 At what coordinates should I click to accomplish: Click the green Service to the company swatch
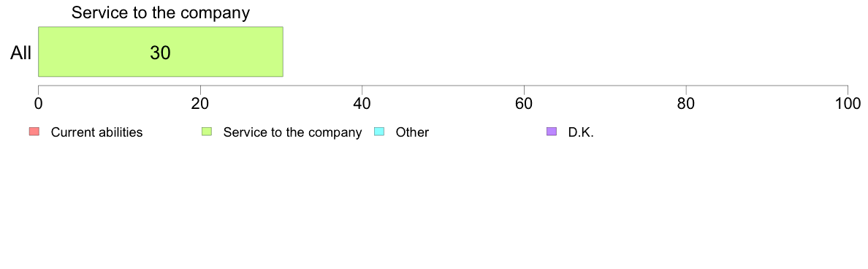point(207,132)
